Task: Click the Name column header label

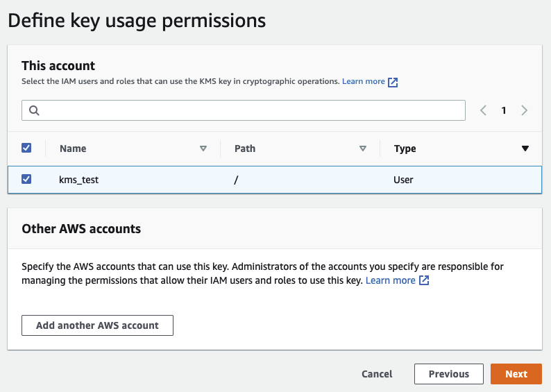Action: [73, 148]
